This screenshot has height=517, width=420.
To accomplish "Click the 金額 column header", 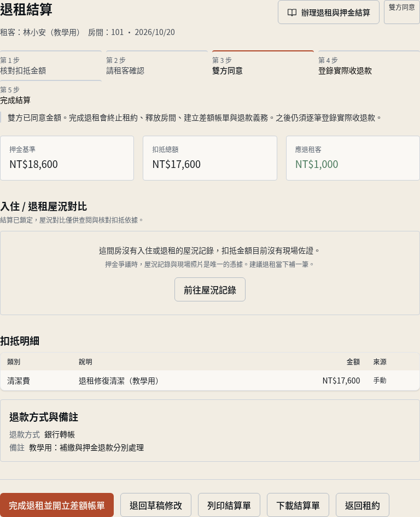I will pyautogui.click(x=353, y=362).
